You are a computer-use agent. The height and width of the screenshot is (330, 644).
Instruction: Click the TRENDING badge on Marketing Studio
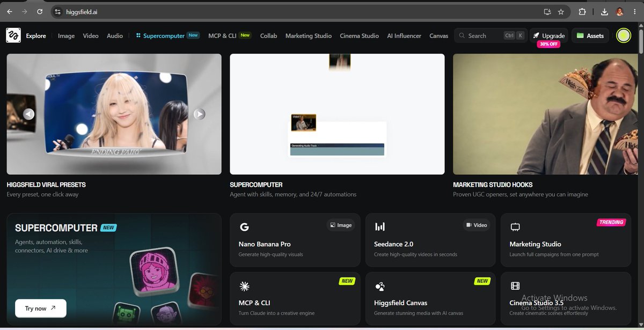[611, 222]
